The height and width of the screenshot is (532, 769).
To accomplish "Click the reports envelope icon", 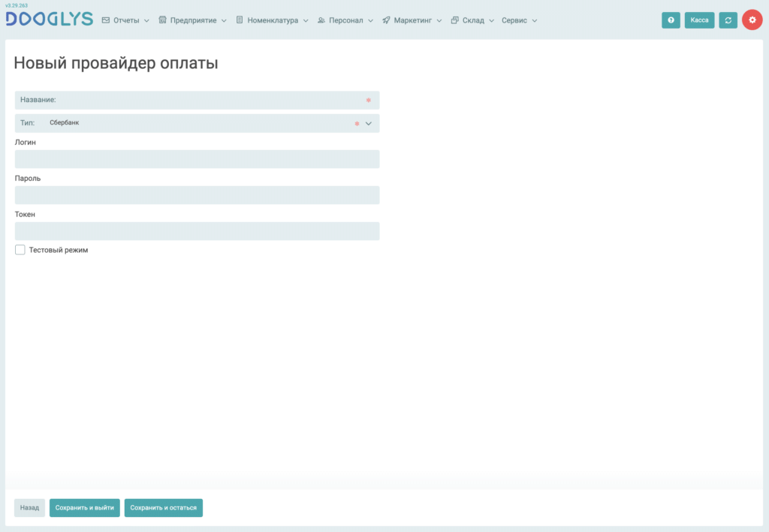I will [105, 20].
